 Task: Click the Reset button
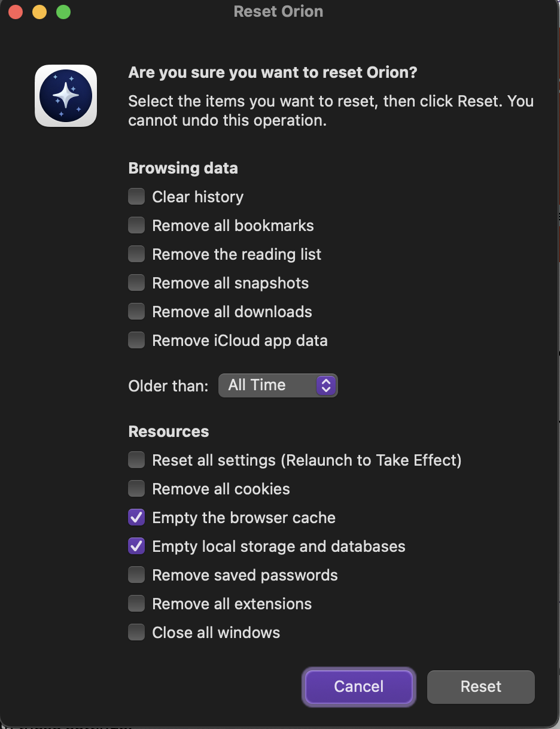pos(480,687)
